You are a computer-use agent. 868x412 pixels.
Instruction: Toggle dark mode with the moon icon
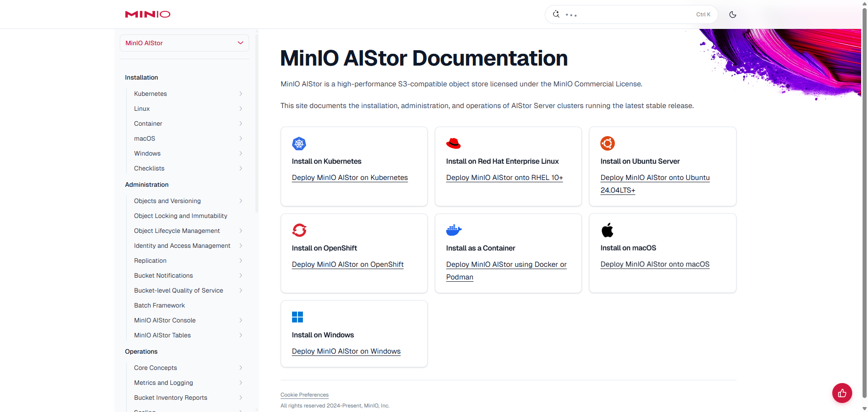coord(733,14)
